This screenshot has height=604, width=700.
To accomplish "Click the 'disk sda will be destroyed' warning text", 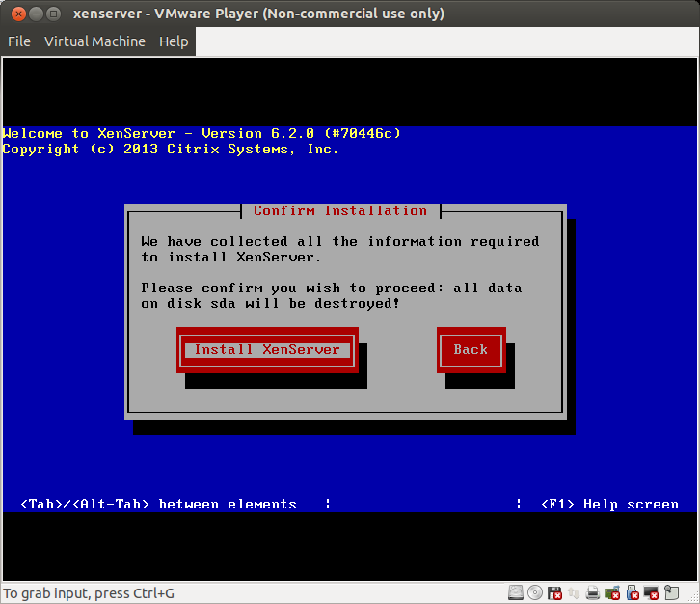I will coord(270,303).
